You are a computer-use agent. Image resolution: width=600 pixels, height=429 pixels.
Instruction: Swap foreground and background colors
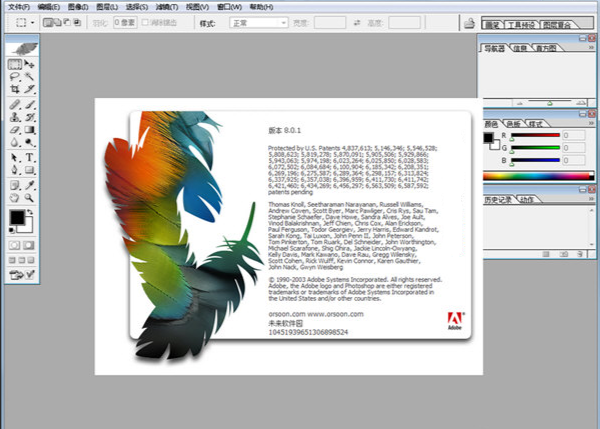click(x=30, y=212)
